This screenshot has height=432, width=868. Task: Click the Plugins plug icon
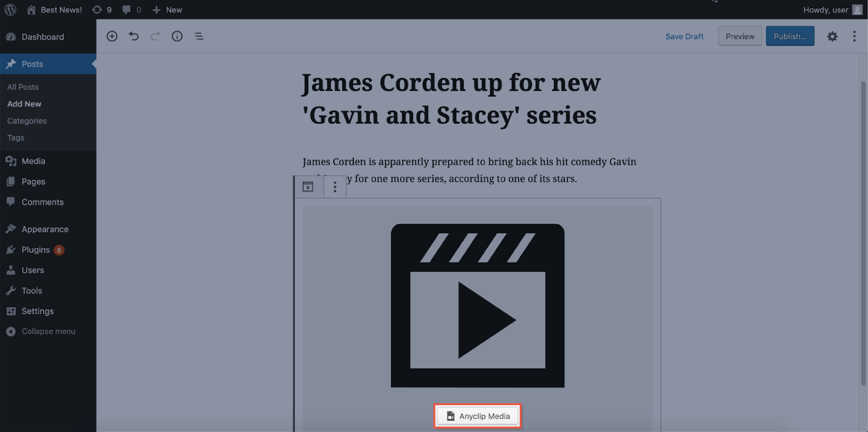11,250
